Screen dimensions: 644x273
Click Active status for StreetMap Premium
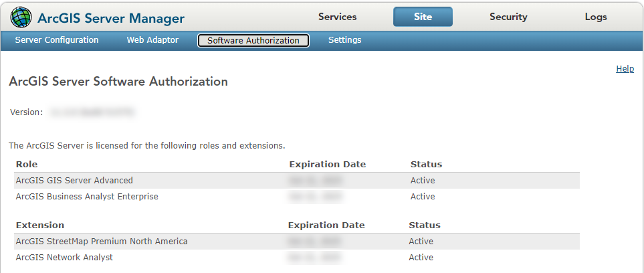coord(421,242)
